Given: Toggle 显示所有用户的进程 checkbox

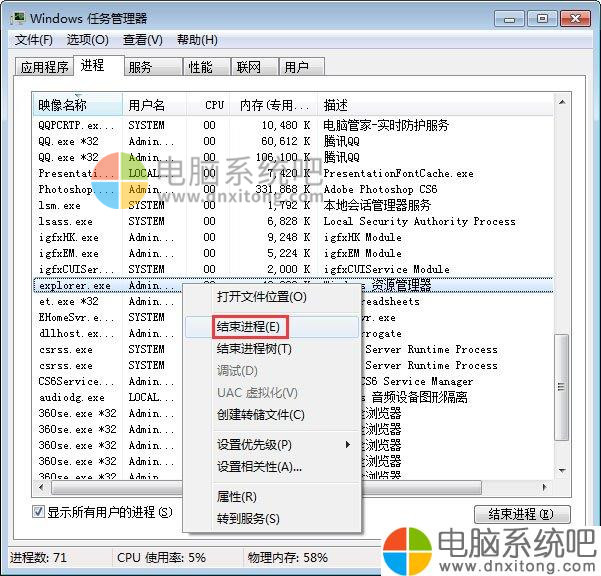Looking at the screenshot, I should tap(38, 512).
